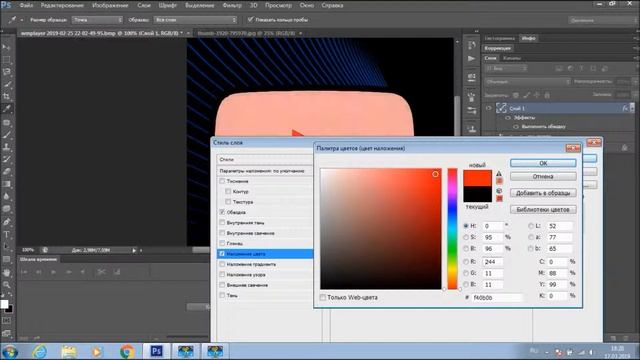Open Internet Explorer from the taskbar
This screenshot has width=640, height=360.
tap(40, 351)
